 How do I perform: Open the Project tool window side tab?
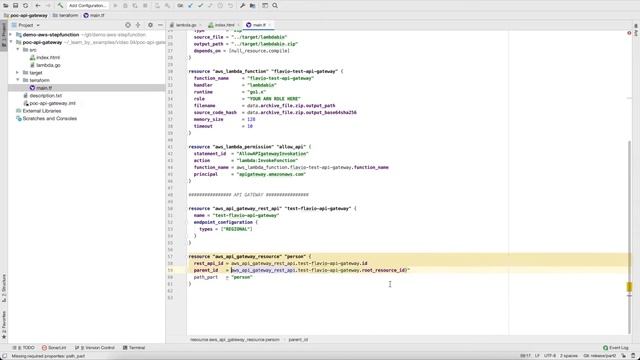click(4, 35)
